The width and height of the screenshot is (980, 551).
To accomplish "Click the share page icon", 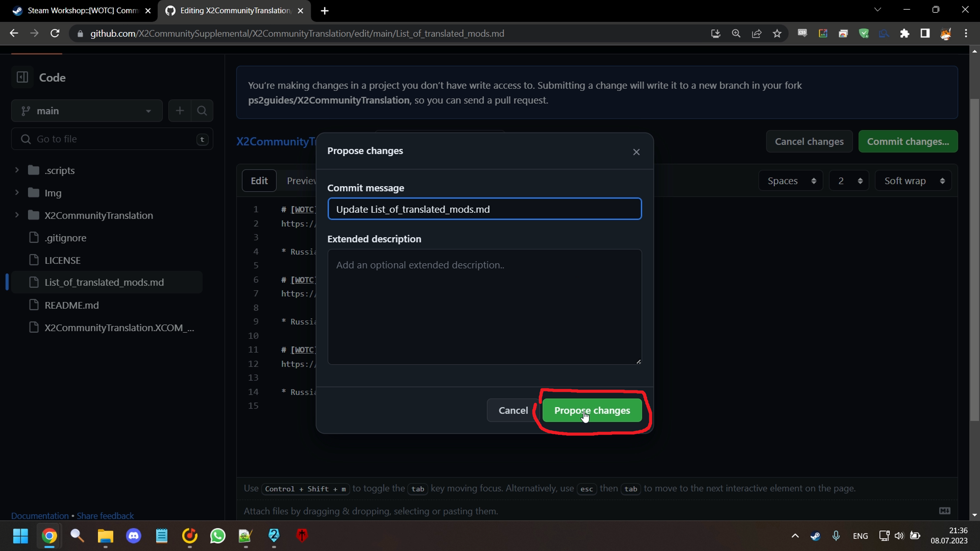I will click(x=756, y=34).
